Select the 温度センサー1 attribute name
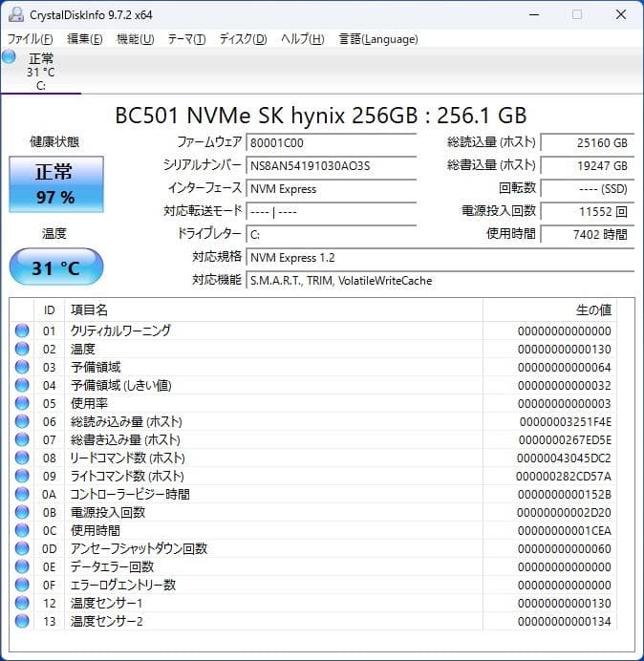Image resolution: width=644 pixels, height=661 pixels. click(107, 603)
